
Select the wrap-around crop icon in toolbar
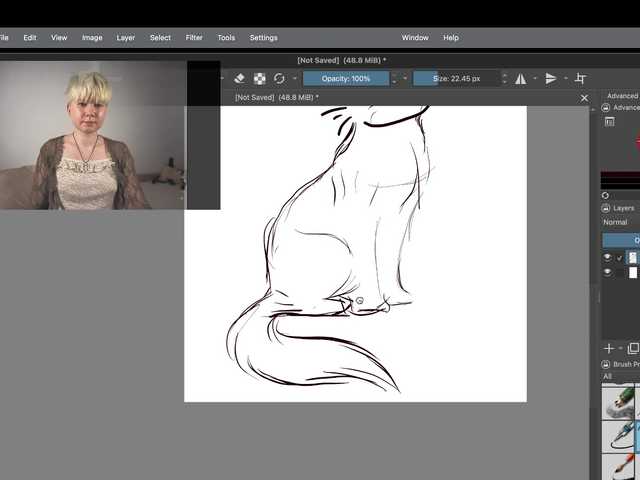click(x=580, y=78)
